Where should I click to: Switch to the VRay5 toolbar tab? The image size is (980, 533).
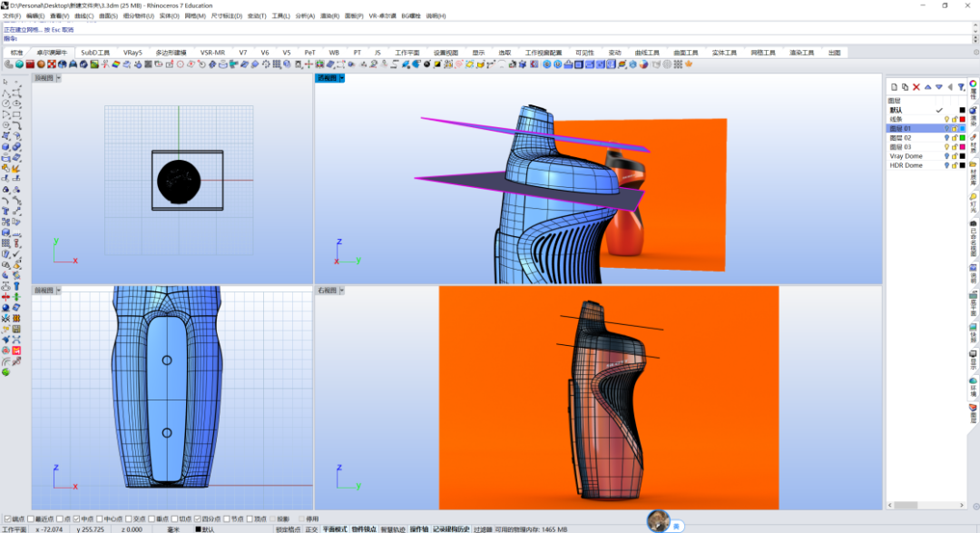click(132, 53)
